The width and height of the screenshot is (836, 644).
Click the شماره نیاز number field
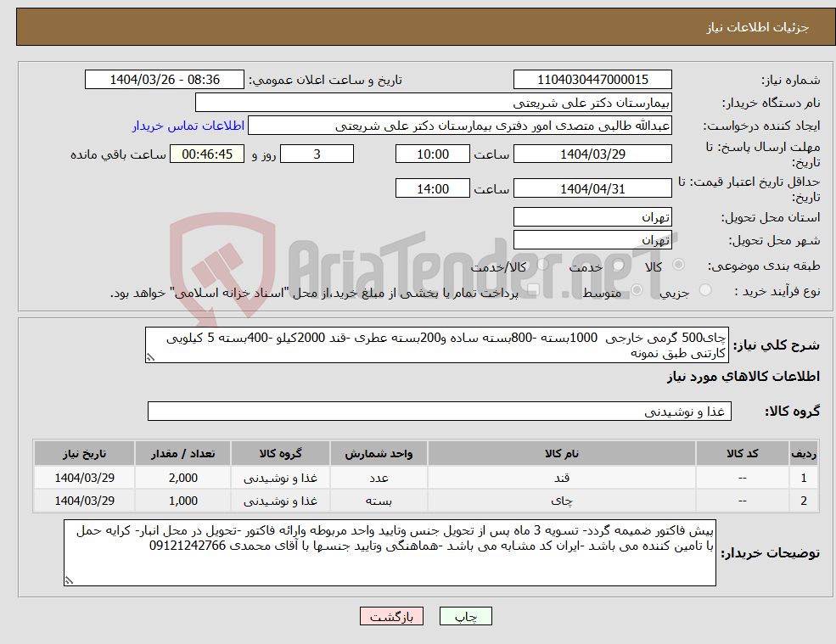coord(592,80)
